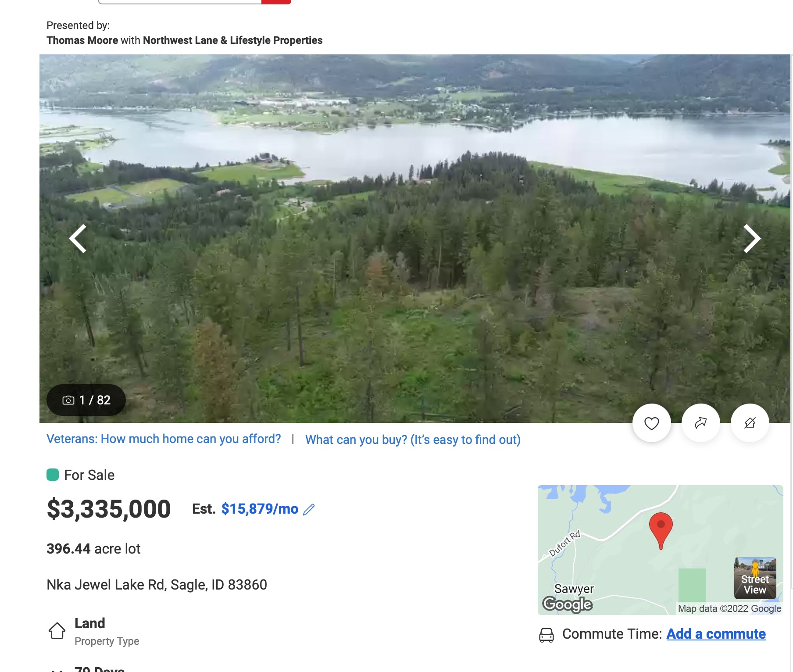
Task: Go to the previous photo
Action: click(x=78, y=239)
